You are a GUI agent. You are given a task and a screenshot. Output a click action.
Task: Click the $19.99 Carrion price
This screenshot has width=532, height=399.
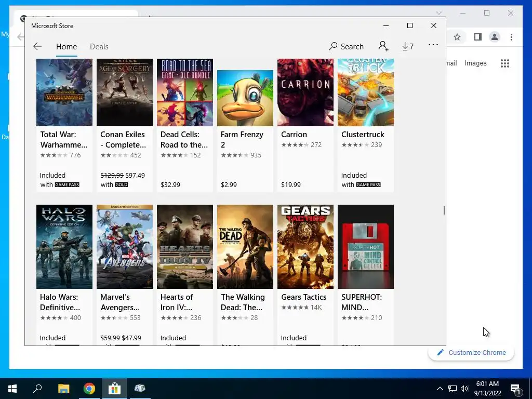(291, 184)
